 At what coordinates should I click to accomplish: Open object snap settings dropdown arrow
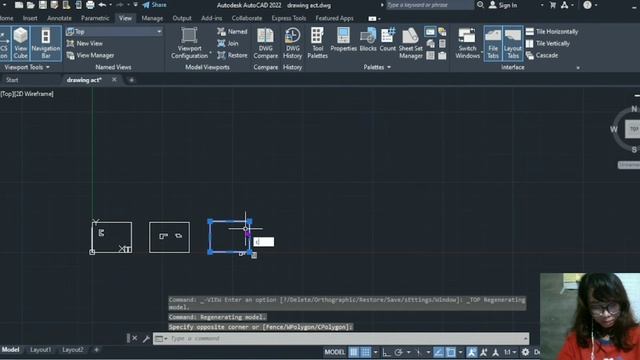coord(460,352)
